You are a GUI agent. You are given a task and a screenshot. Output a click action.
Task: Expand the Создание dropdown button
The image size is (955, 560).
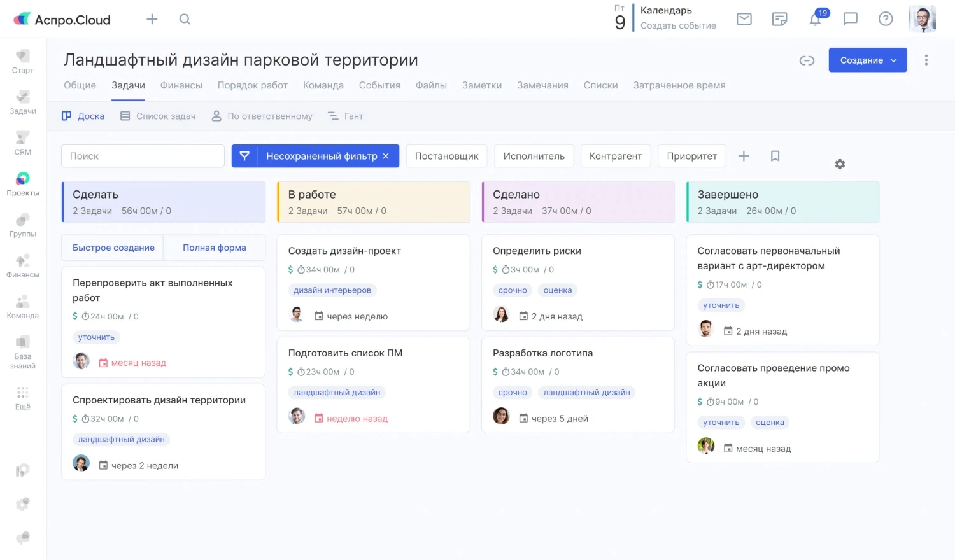click(867, 60)
